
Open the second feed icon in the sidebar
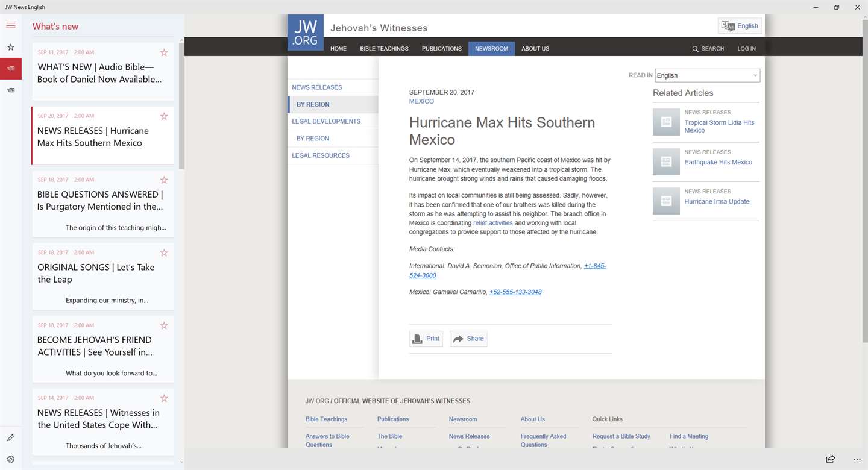pos(11,90)
